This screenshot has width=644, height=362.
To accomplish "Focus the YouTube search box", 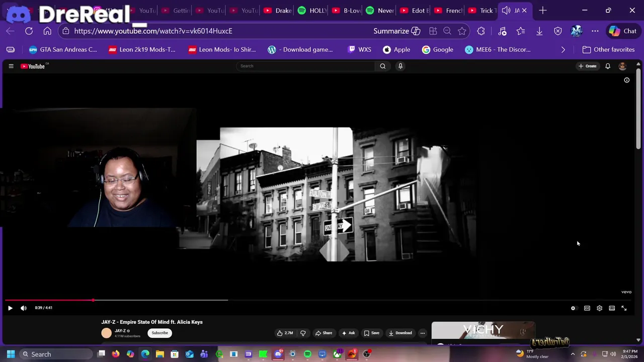I will (306, 66).
